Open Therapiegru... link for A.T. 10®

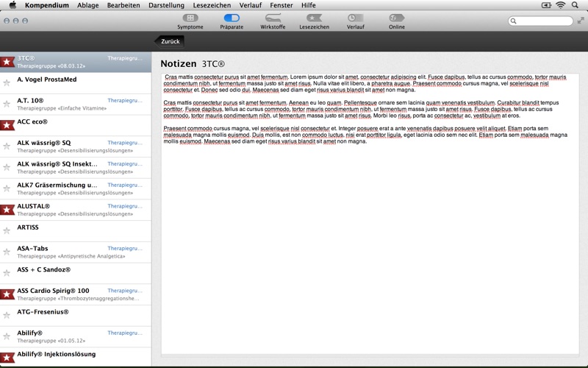125,101
